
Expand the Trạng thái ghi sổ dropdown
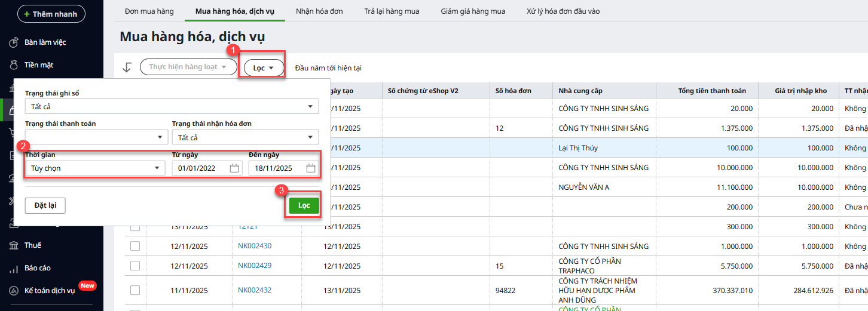(310, 107)
